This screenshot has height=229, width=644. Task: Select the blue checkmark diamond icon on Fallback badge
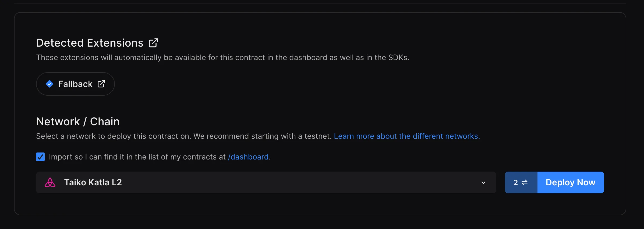point(49,84)
